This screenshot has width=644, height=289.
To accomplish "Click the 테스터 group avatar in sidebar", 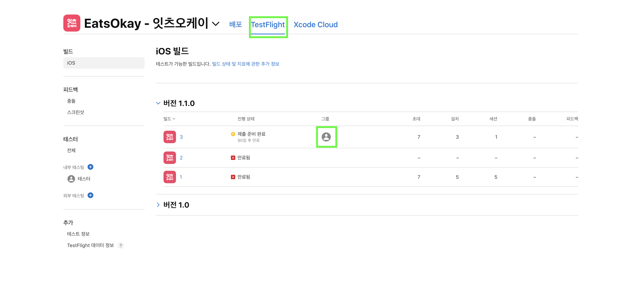I will 71,179.
